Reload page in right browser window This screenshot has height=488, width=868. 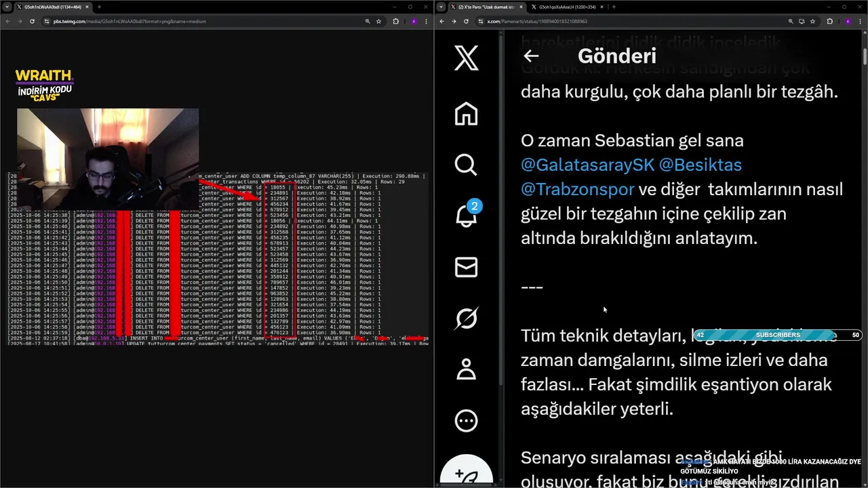[466, 21]
